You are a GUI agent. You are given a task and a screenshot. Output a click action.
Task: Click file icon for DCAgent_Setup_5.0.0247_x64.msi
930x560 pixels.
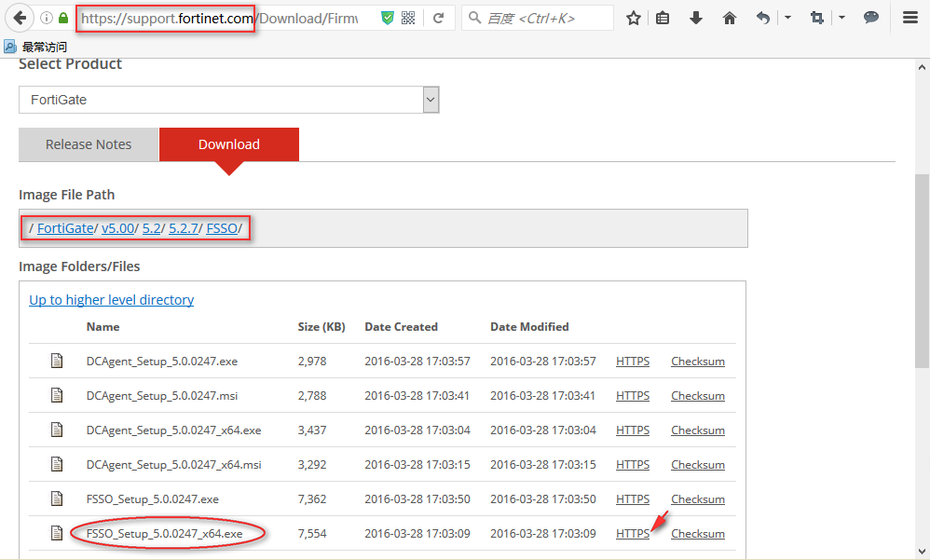pos(57,464)
